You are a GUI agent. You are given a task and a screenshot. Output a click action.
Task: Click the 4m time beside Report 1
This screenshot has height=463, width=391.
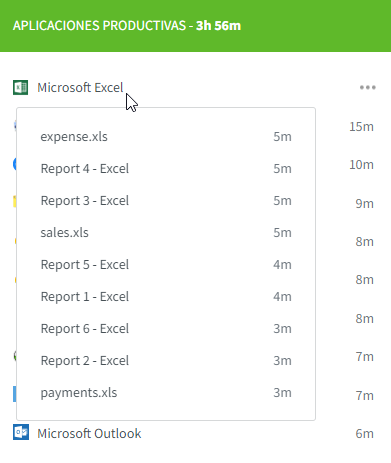(282, 297)
